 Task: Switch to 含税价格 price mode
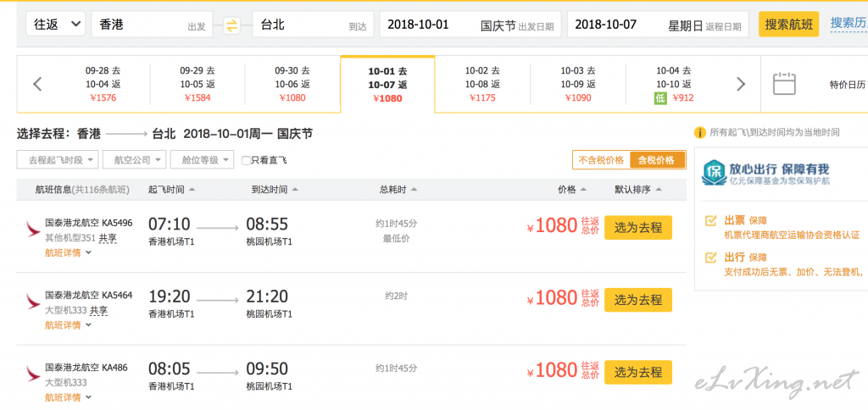tap(657, 160)
